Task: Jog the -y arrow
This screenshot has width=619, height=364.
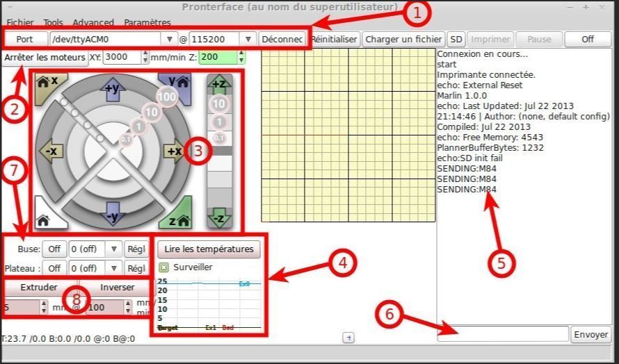Action: tap(113, 215)
